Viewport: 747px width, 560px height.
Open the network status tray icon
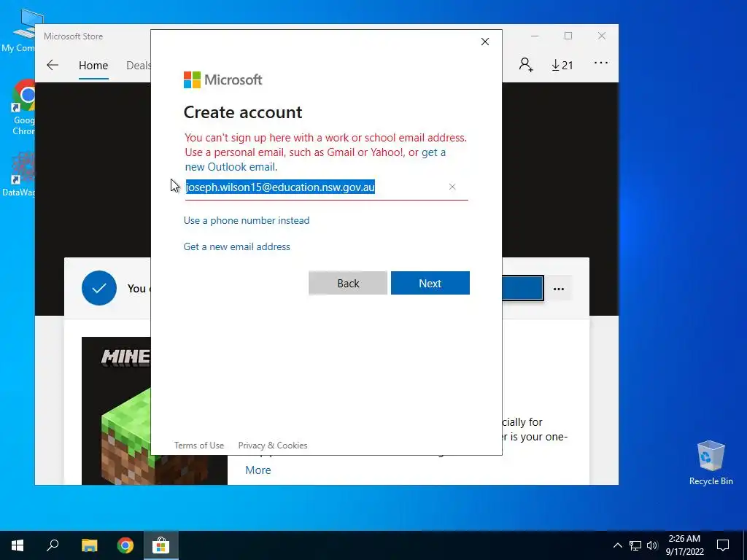point(635,545)
